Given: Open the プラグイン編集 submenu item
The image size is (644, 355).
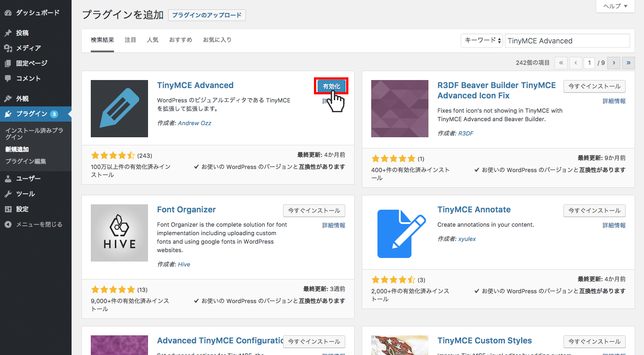Looking at the screenshot, I should (x=25, y=161).
